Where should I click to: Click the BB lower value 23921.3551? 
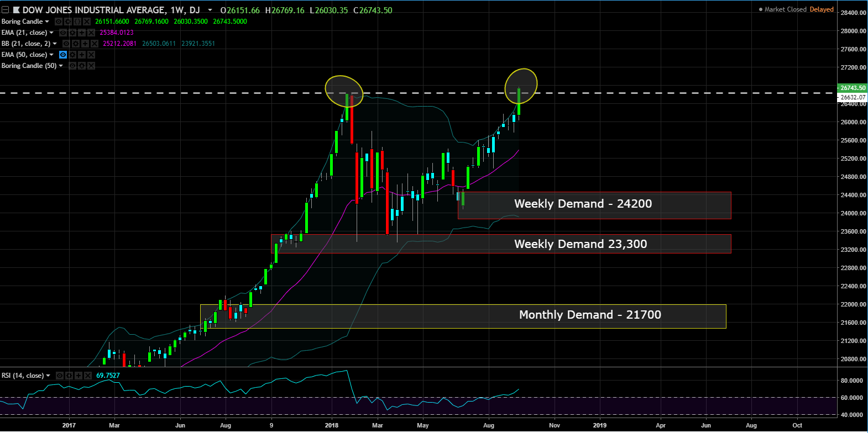[x=198, y=44]
